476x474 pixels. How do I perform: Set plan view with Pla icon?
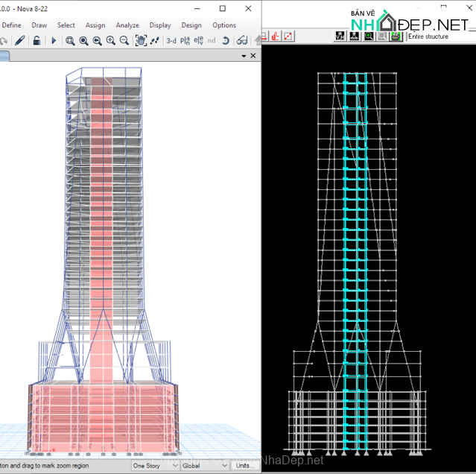coord(185,40)
